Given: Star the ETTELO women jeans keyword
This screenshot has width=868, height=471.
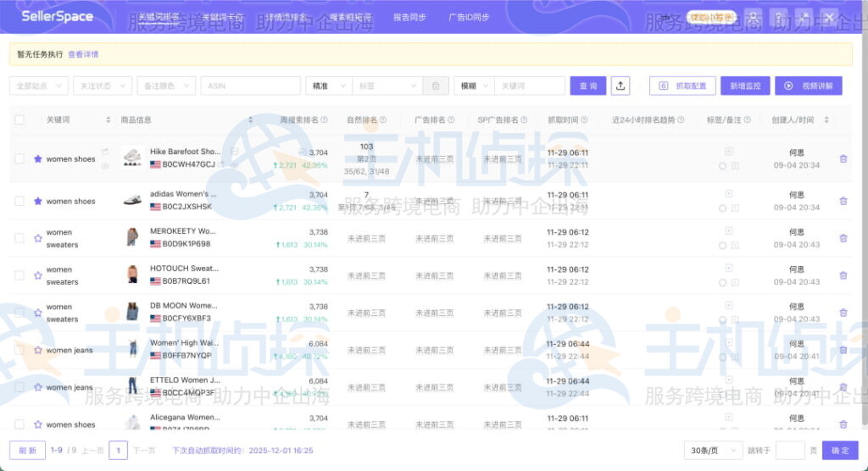Looking at the screenshot, I should [x=37, y=387].
